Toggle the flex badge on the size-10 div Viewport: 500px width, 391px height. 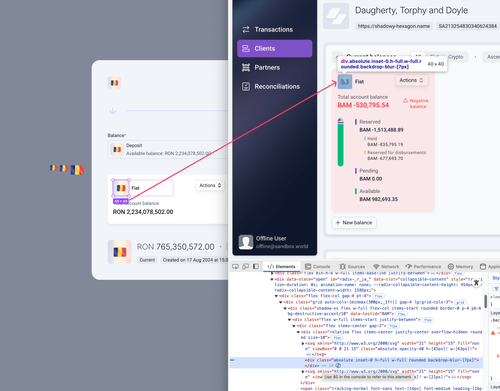pos(337,338)
